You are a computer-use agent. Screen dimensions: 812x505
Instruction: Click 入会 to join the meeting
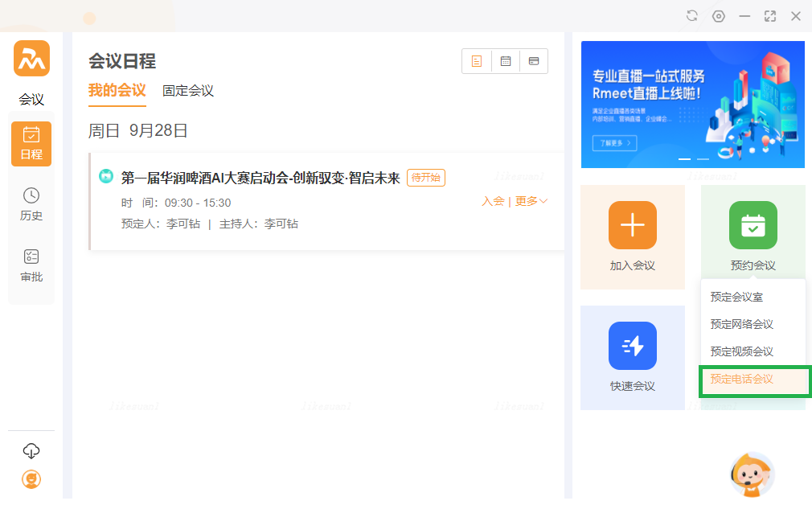click(493, 201)
